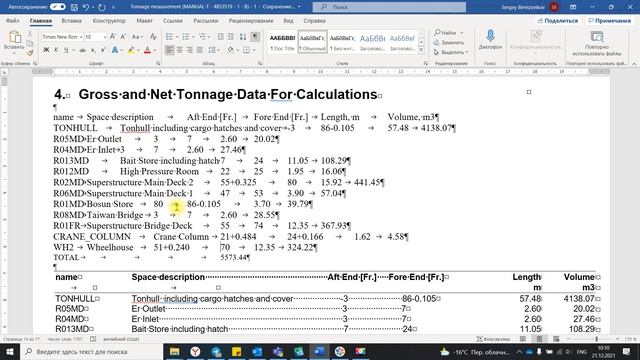The width and height of the screenshot is (640, 360).
Task: Apply the Doc Title style
Action: point(282,42)
